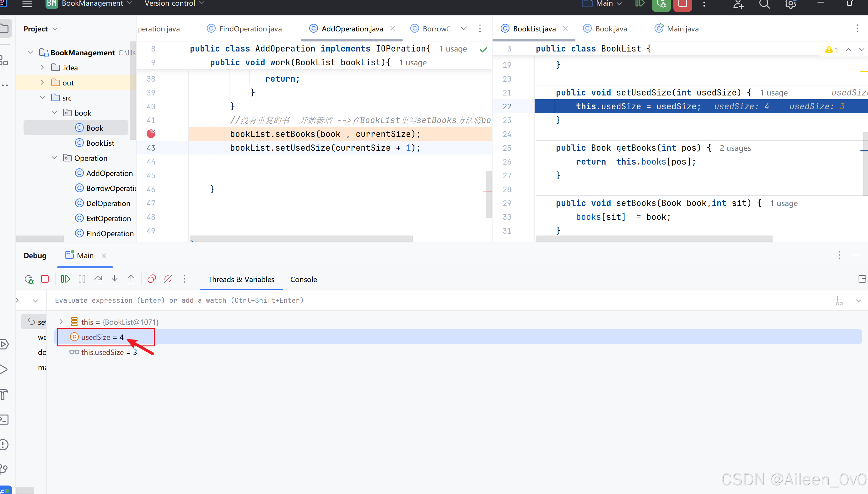Open the Build hammer tool window icon
This screenshot has width=868, height=494.
(x=4, y=394)
